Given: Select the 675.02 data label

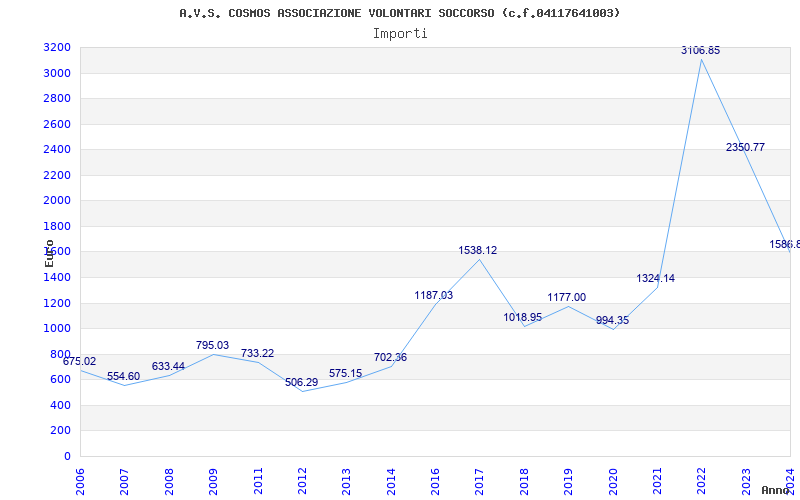Looking at the screenshot, I should [79, 362].
